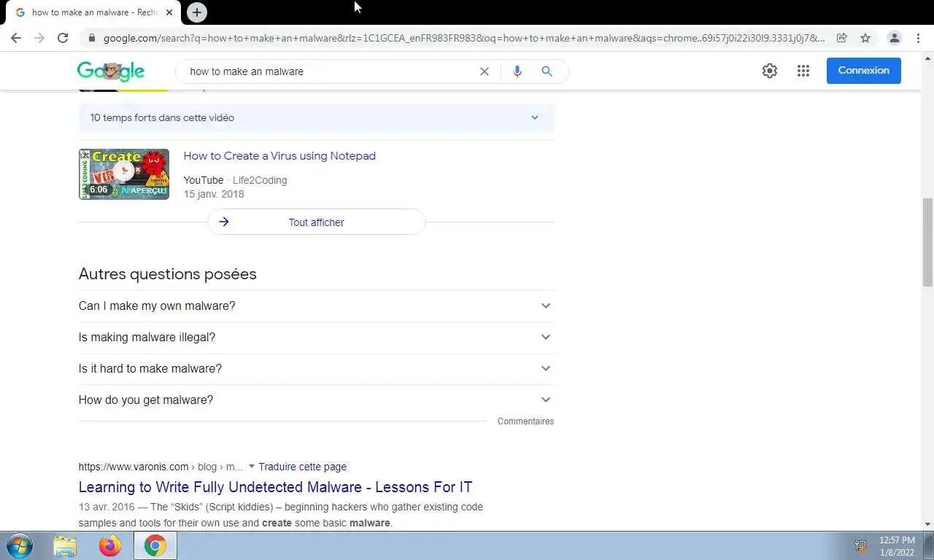Click the '15 janv. 2018' date text
The width and height of the screenshot is (934, 560).
click(x=214, y=194)
